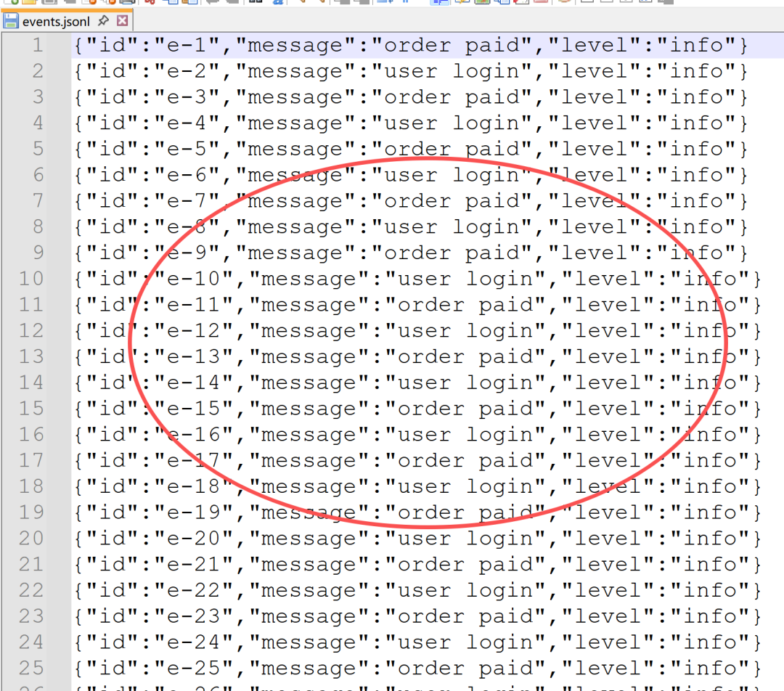This screenshot has width=784, height=691.
Task: Place cursor in the line with id "e-24"
Action: [x=417, y=644]
